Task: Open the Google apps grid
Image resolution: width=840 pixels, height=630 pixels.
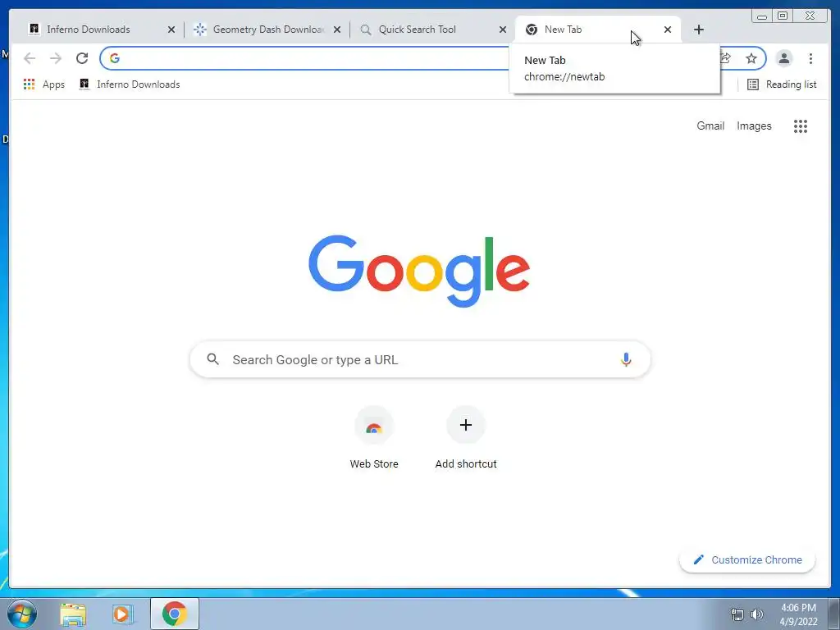Action: 801,126
